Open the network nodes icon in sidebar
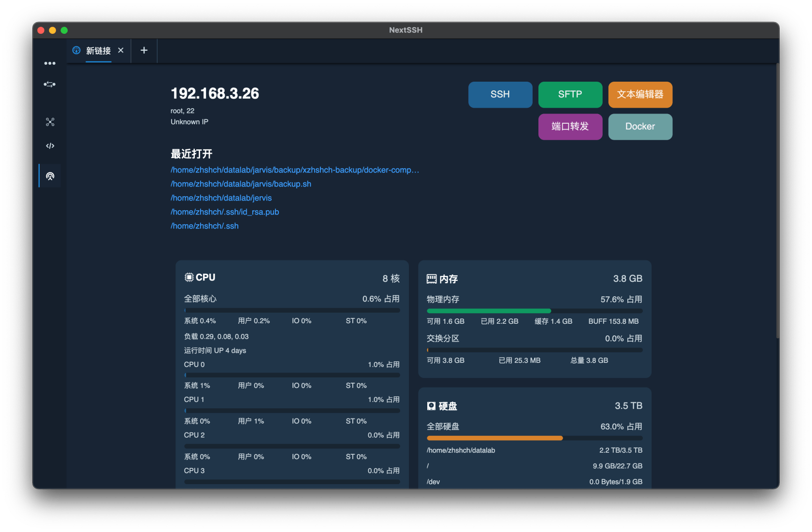 50,122
